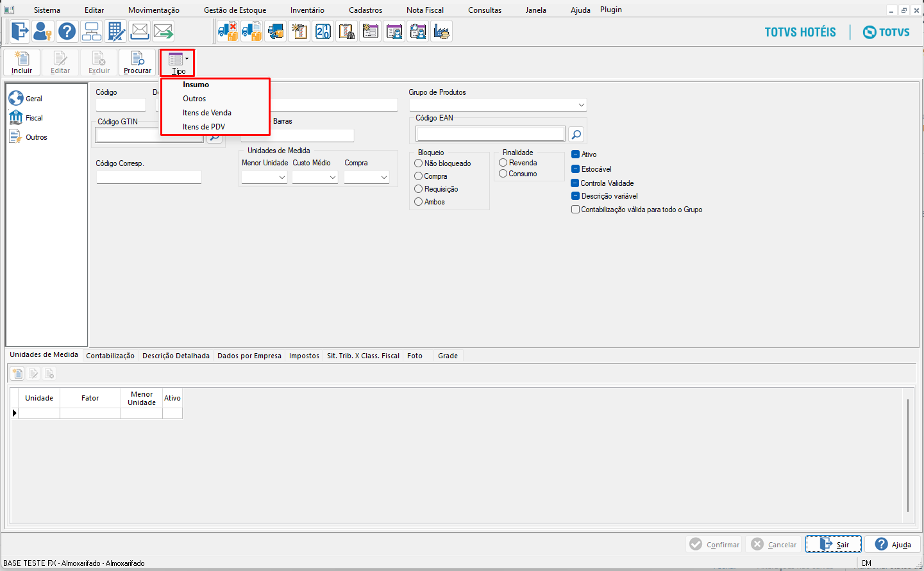Click the truck with red X icon
The width and height of the screenshot is (924, 571).
click(x=228, y=31)
